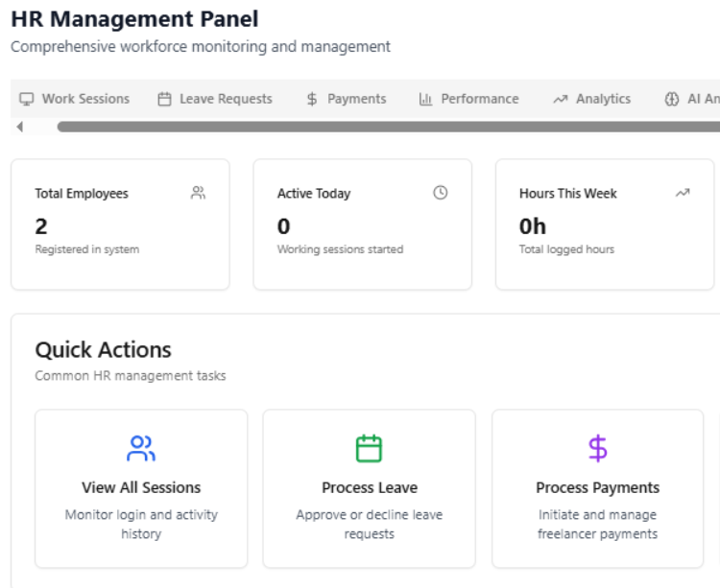This screenshot has width=720, height=588.
Task: Click 'Initiate and manage freelancer payments' description
Action: 597,525
